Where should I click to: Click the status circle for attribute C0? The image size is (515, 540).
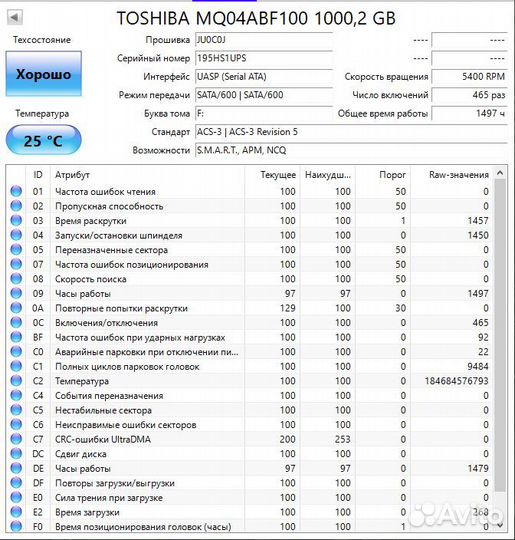point(16,352)
